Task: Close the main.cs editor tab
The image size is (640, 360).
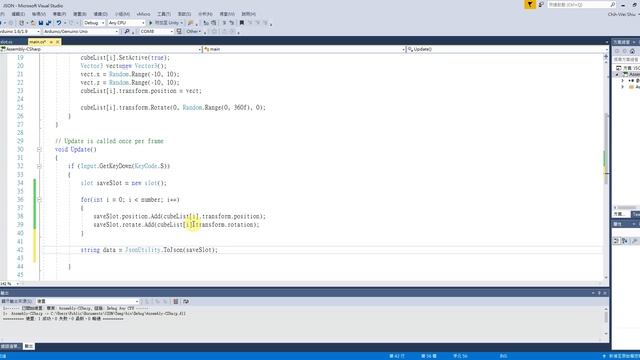Action: click(x=58, y=42)
